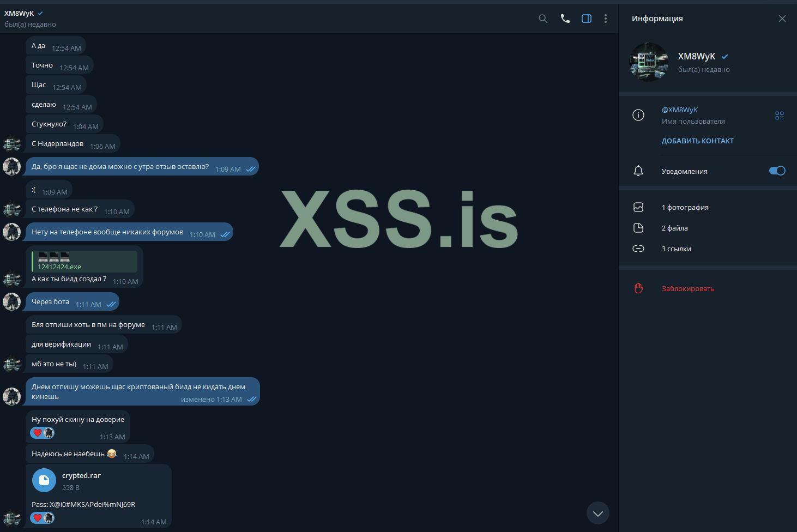
Task: Click the avatar beside "С телефона не как ?"
Action: coord(12,209)
